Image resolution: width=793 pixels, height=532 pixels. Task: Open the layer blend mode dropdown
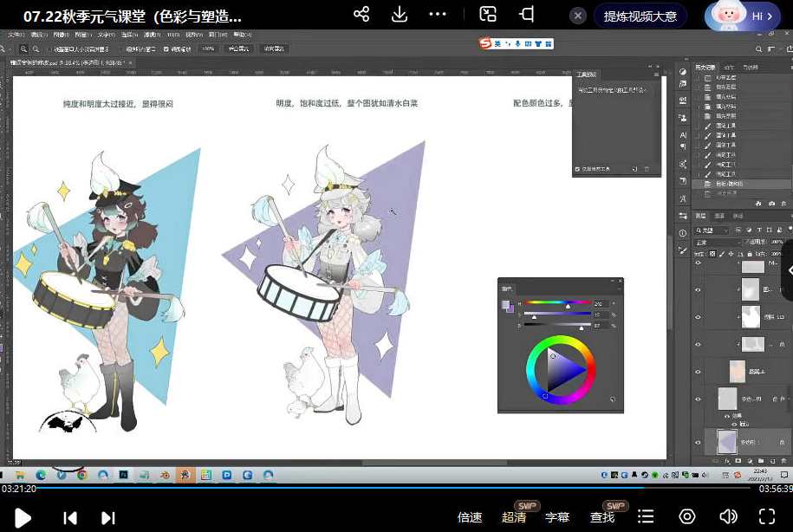[x=711, y=242]
